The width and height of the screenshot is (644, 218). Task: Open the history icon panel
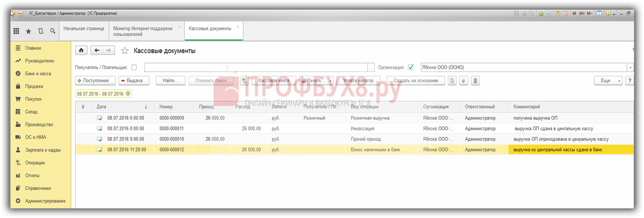tap(41, 31)
